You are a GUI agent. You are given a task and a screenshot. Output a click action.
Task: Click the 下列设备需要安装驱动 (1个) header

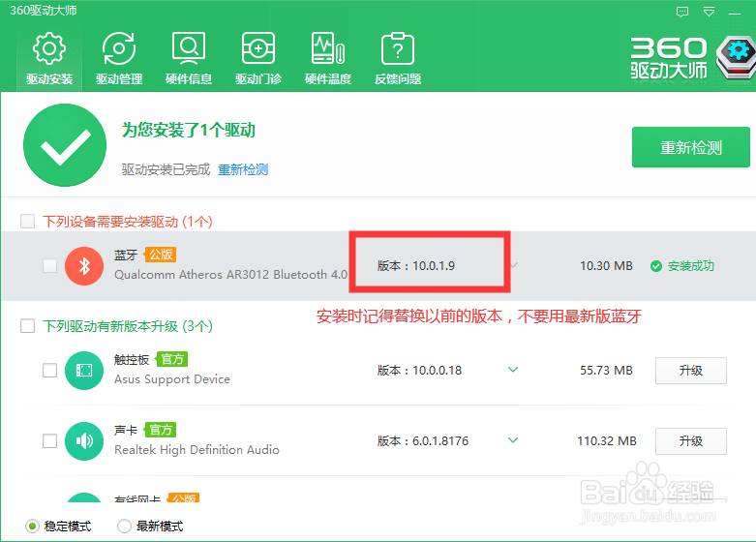coord(128,222)
